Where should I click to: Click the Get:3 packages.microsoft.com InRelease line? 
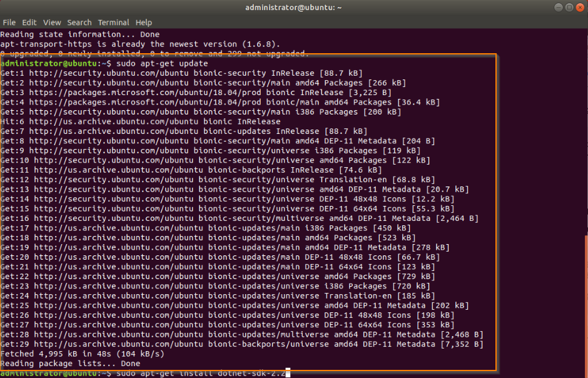tap(196, 93)
